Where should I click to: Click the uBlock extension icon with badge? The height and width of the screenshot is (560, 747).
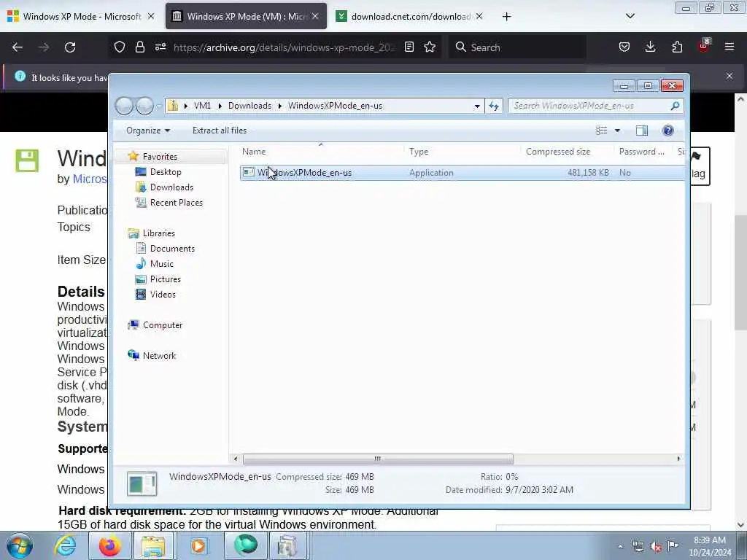tap(704, 46)
